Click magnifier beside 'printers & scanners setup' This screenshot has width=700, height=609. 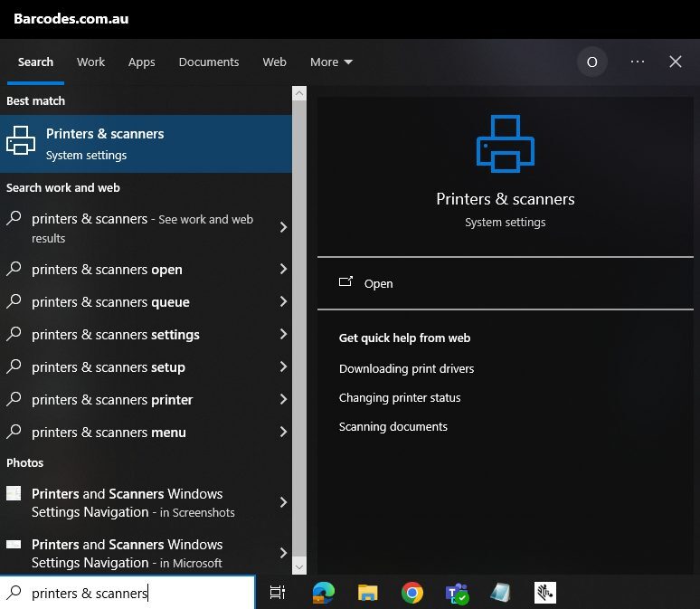pyautogui.click(x=14, y=366)
